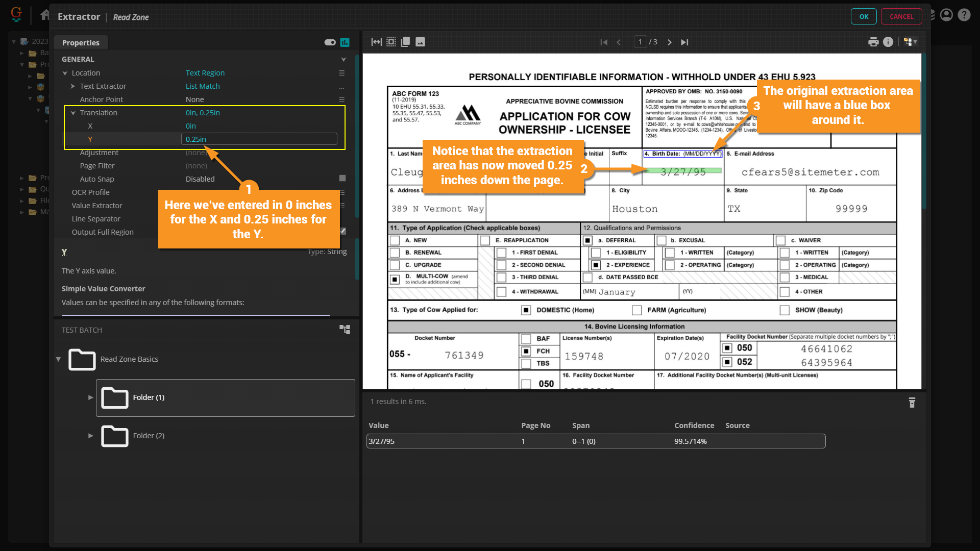Screen dimensions: 980x551
Task: Expand the Text Extractor property
Action: (73, 86)
